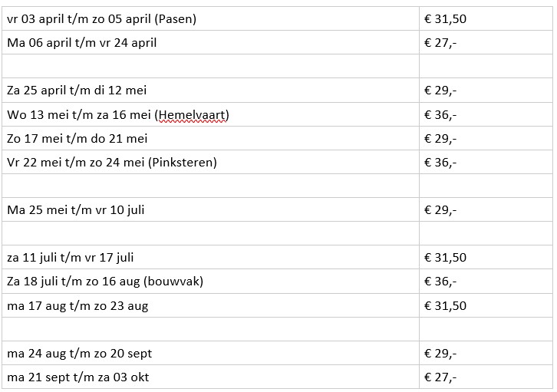Click the 'ma 21 sept t/m za 03 okt' cell
The image size is (557, 392).
(79, 377)
